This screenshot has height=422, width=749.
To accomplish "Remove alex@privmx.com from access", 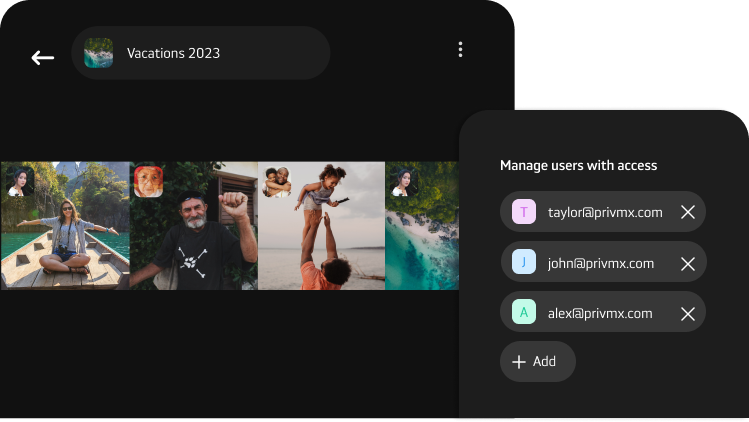I will [x=687, y=314].
